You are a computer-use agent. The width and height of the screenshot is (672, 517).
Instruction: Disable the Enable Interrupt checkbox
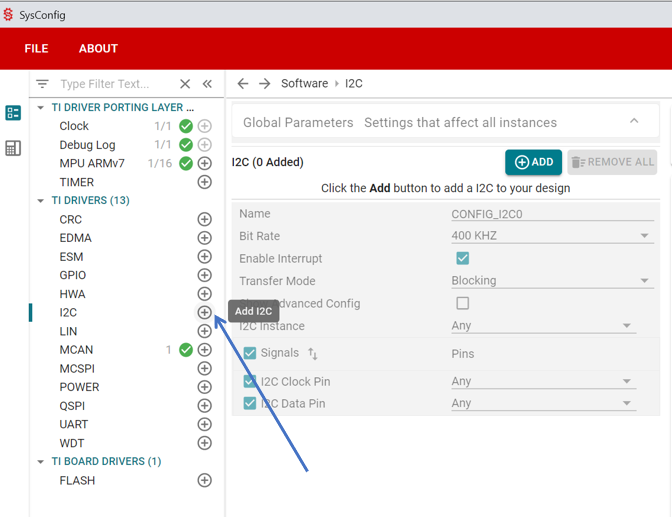click(x=462, y=259)
